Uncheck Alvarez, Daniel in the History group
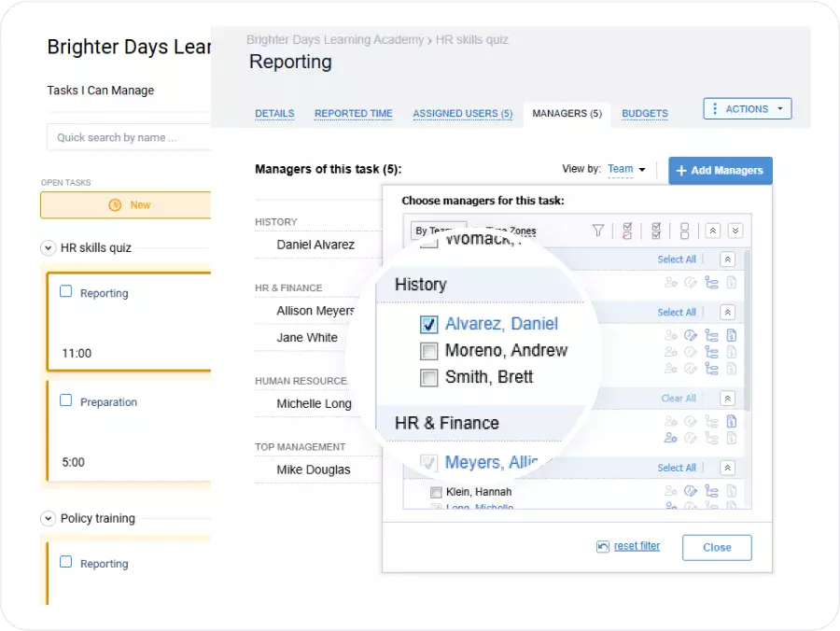The height and width of the screenshot is (631, 840). (429, 324)
